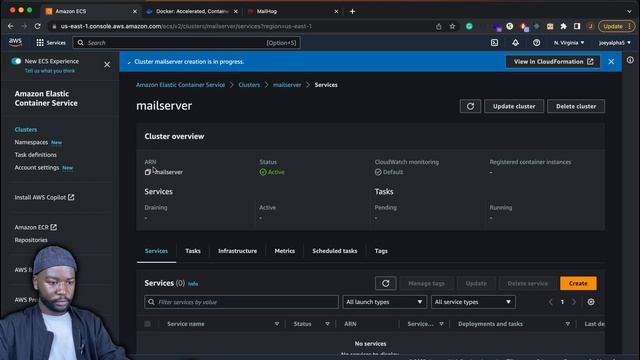
Task: Open the browser share icon
Action: click(439, 27)
